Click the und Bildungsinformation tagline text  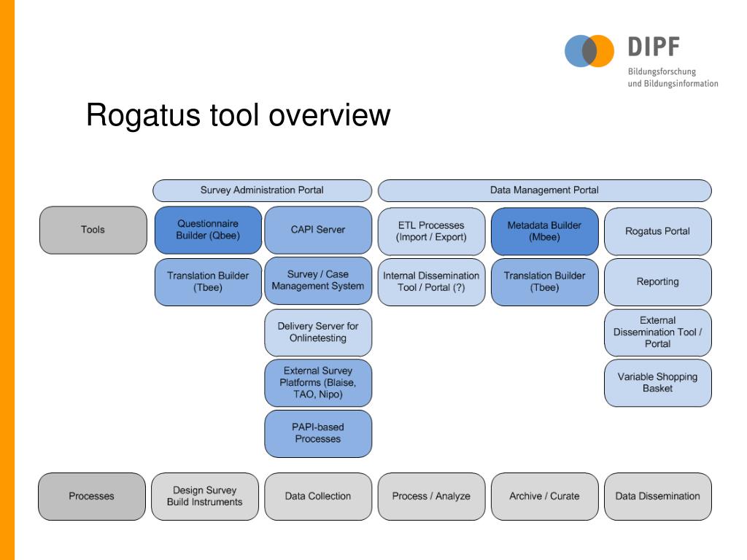tap(673, 83)
